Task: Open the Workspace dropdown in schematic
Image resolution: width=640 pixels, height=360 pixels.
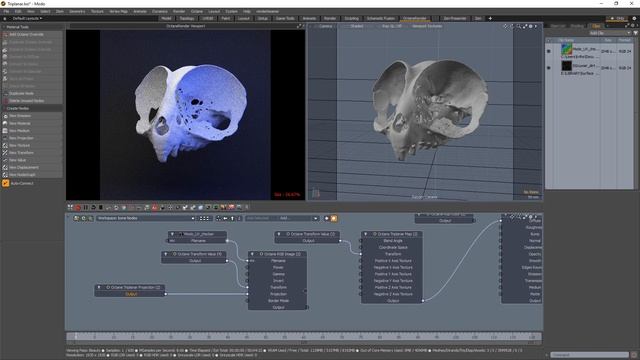Action: coord(145,218)
